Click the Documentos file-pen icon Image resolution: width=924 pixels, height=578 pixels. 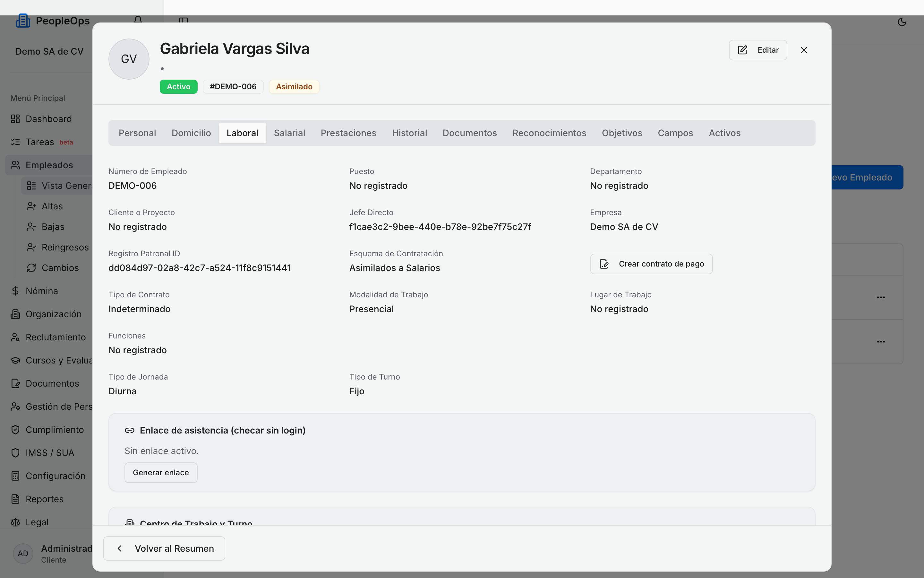[x=15, y=383]
